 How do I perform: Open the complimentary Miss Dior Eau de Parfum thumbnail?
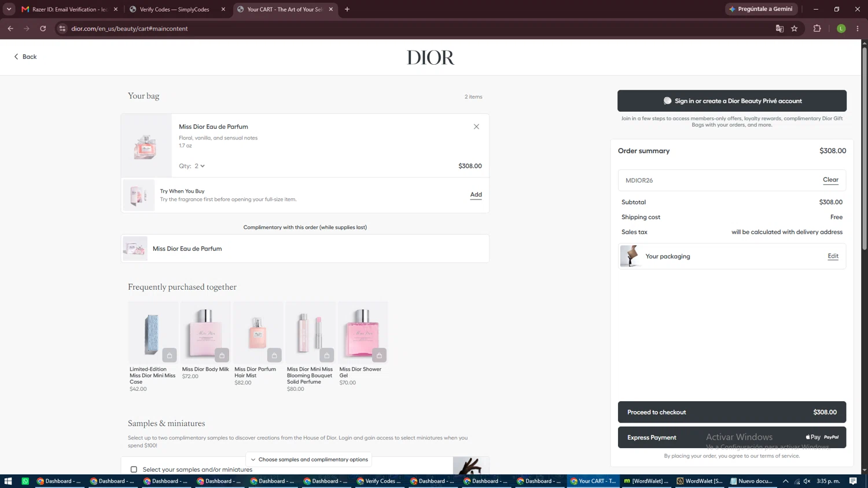(135, 249)
